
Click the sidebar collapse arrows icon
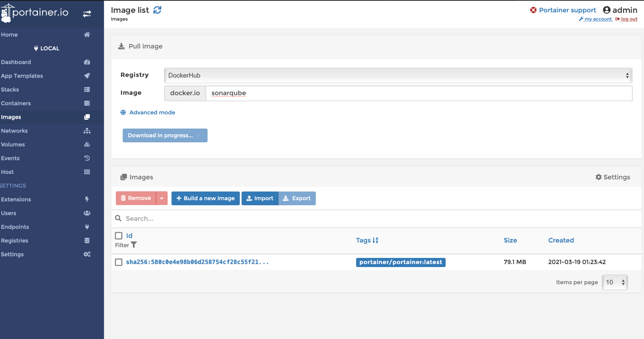pos(87,14)
